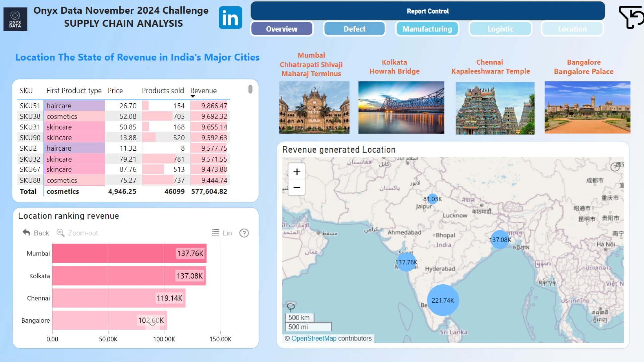Select the SKU51 row
Image resolution: width=644 pixels, height=362 pixels.
pos(124,106)
